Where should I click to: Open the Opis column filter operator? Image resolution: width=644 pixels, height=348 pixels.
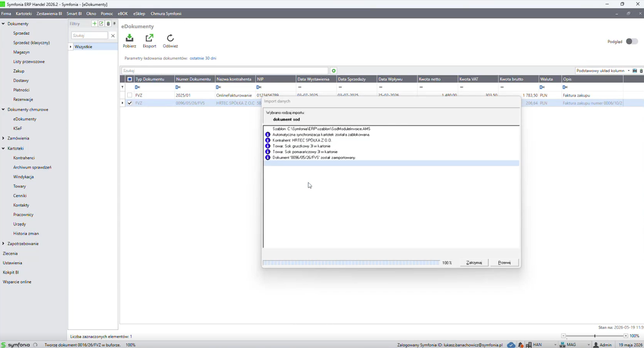566,87
